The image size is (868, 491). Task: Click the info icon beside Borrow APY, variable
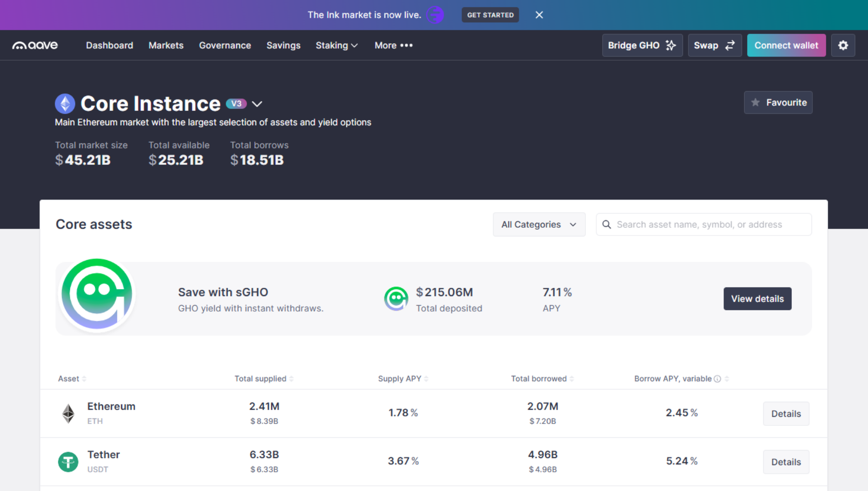point(718,379)
